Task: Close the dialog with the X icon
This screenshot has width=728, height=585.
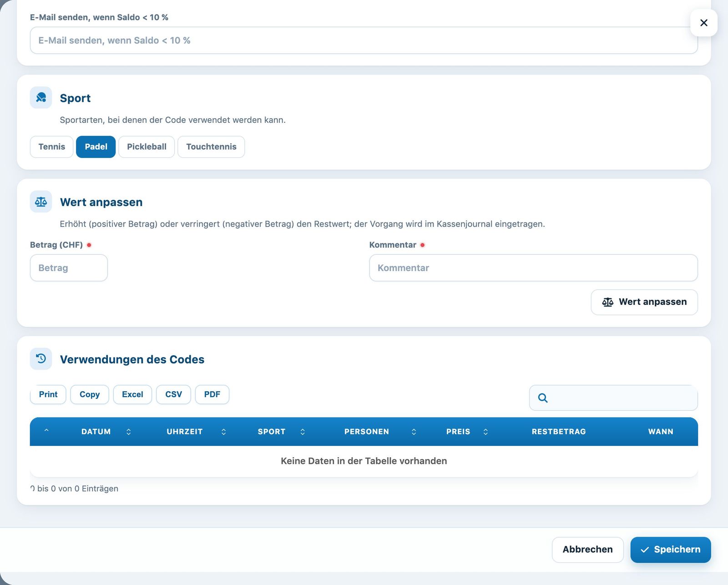Action: [704, 23]
